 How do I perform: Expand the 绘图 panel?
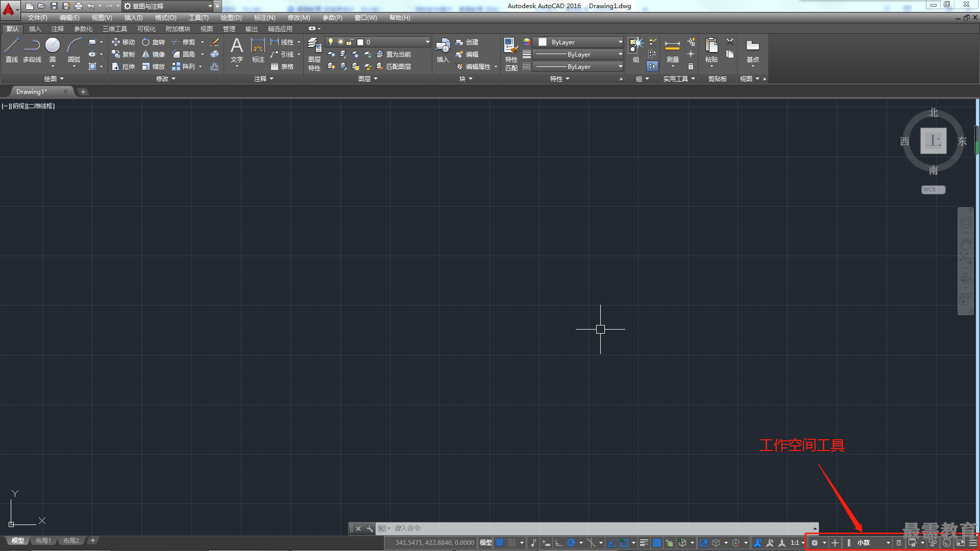tap(54, 79)
